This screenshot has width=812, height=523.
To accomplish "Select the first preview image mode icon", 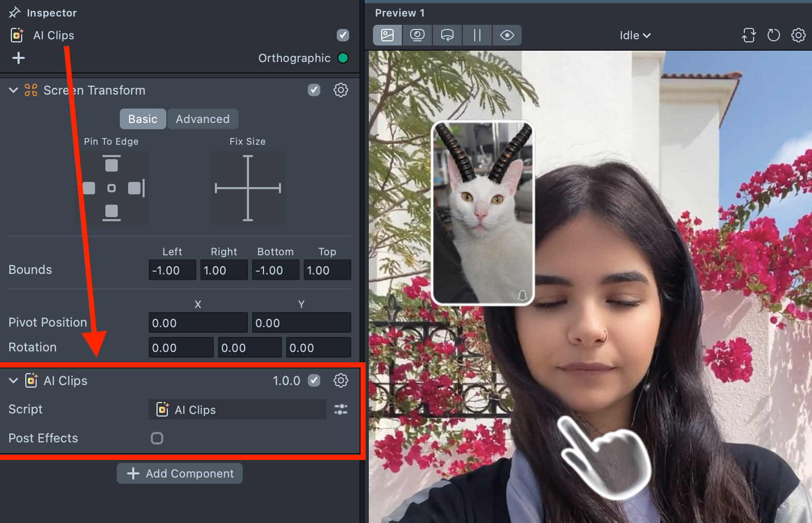I will pyautogui.click(x=387, y=35).
